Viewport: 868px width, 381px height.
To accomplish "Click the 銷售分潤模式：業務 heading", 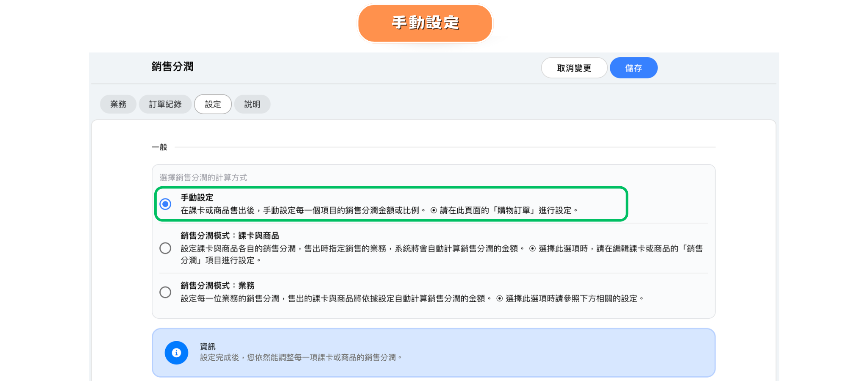I will pyautogui.click(x=217, y=285).
